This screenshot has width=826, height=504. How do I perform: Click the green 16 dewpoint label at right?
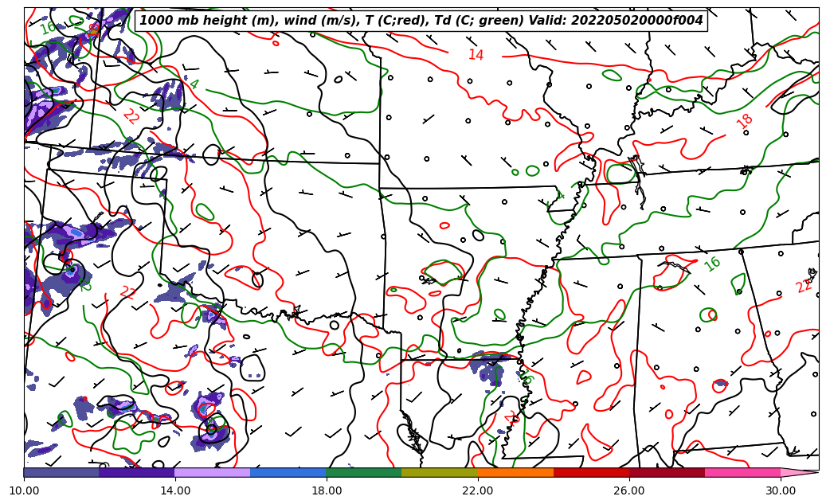pos(712,264)
